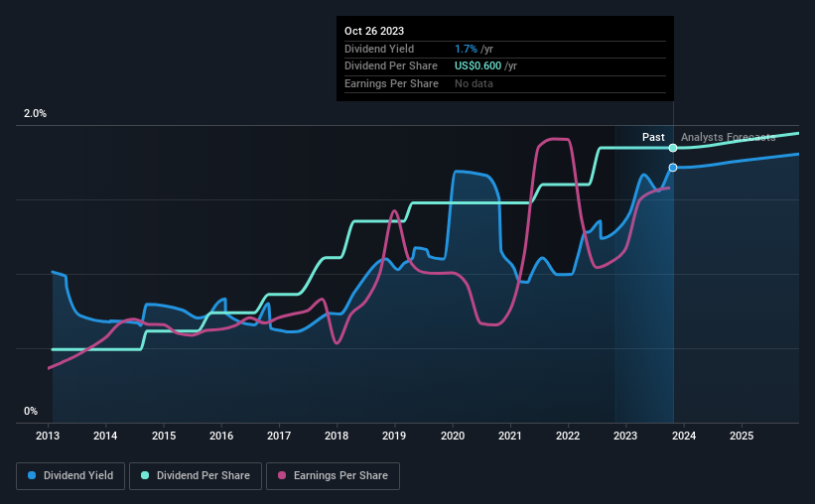Viewport: 815px width, 504px height.
Task: Click the 2021 x-axis label
Action: pos(510,436)
